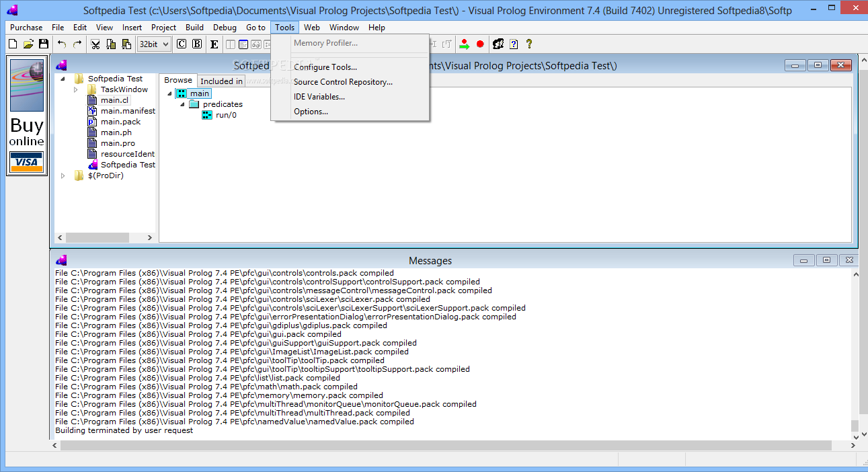Viewport: 868px width, 472px height.
Task: Select resourceIdent file in the tree
Action: [x=128, y=154]
